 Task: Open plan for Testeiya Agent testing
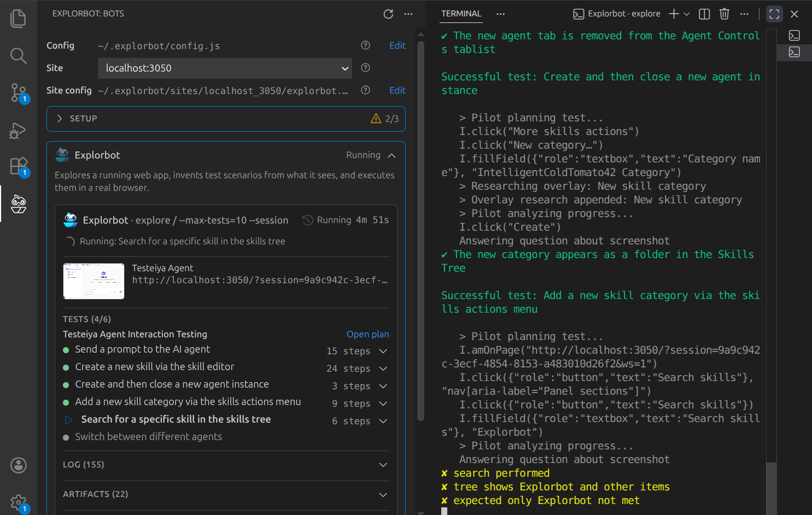367,334
